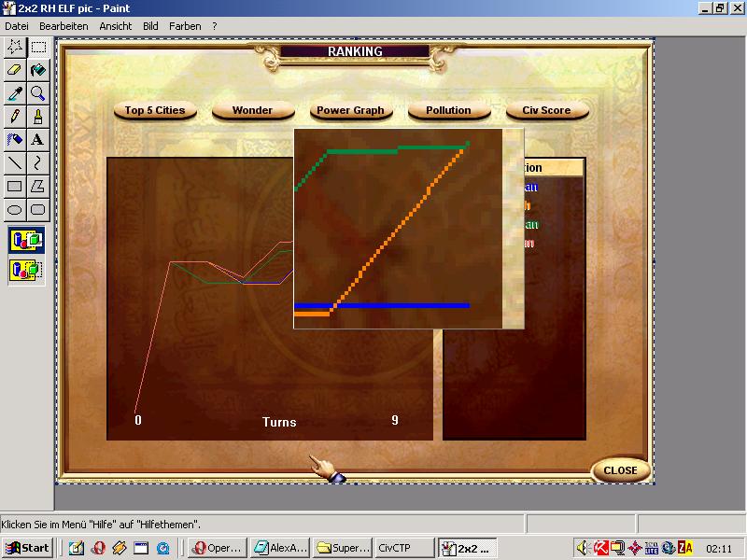Select the Pencil tool
Viewport: 747px width, 560px height.
click(x=15, y=117)
